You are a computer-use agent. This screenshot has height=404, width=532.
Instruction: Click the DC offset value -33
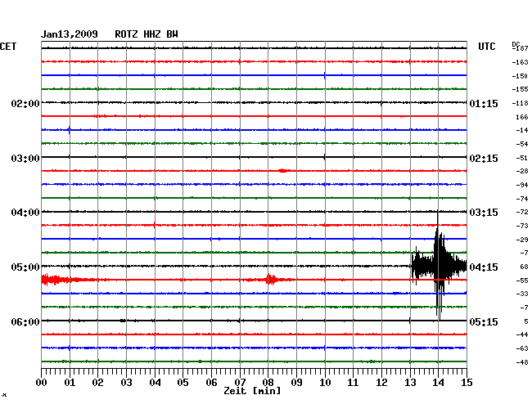522,294
